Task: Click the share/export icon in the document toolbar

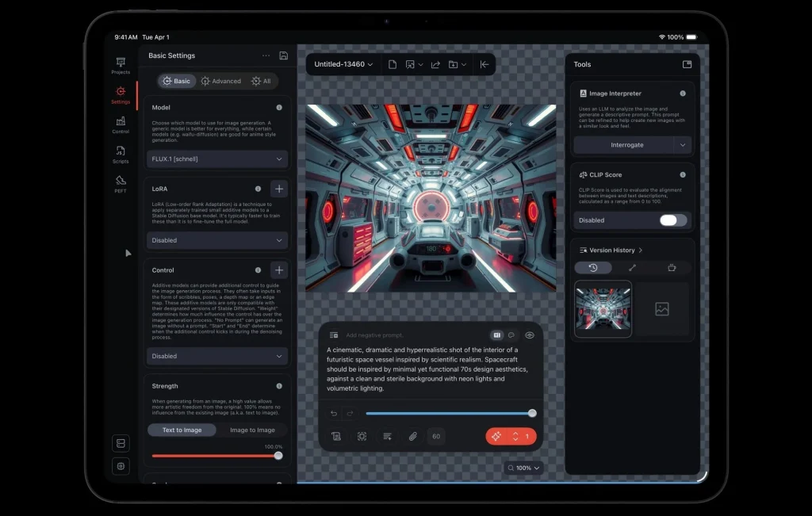Action: tap(435, 64)
